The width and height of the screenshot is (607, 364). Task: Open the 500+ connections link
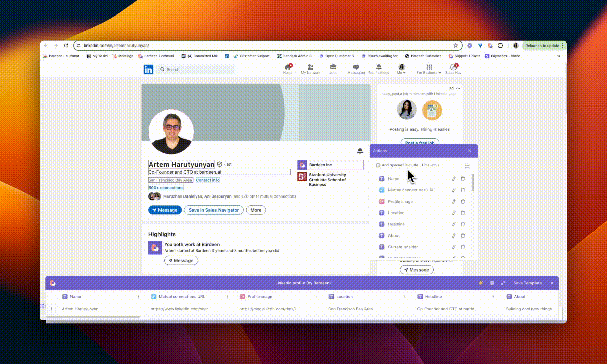coord(166,188)
